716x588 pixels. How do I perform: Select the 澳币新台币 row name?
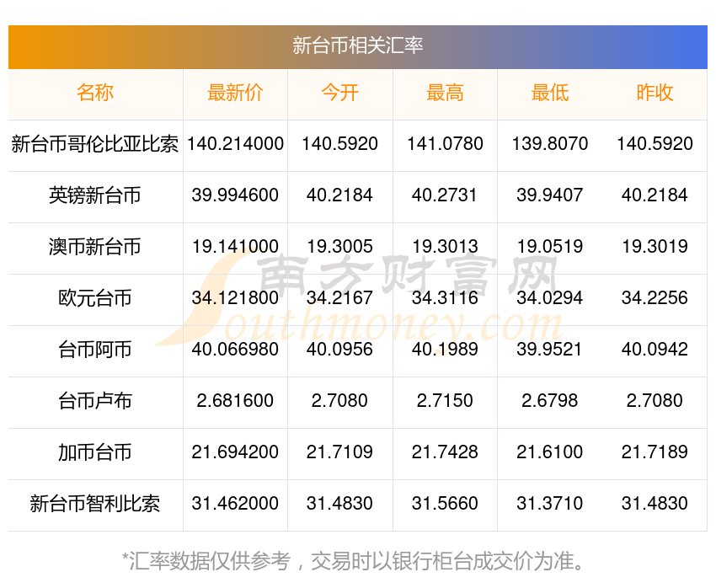(95, 247)
